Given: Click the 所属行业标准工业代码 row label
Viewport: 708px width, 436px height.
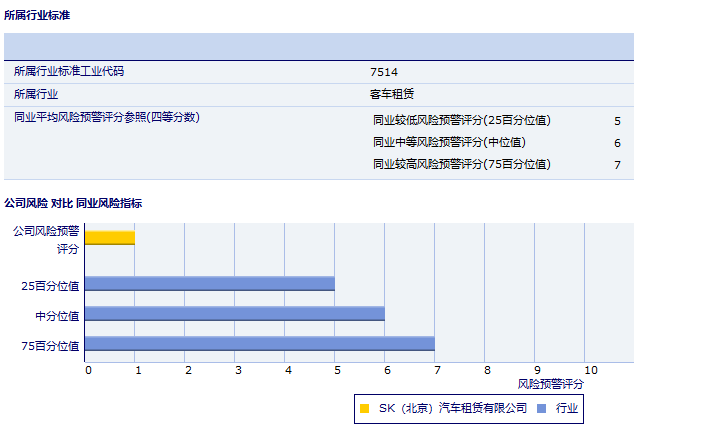Looking at the screenshot, I should (x=69, y=72).
